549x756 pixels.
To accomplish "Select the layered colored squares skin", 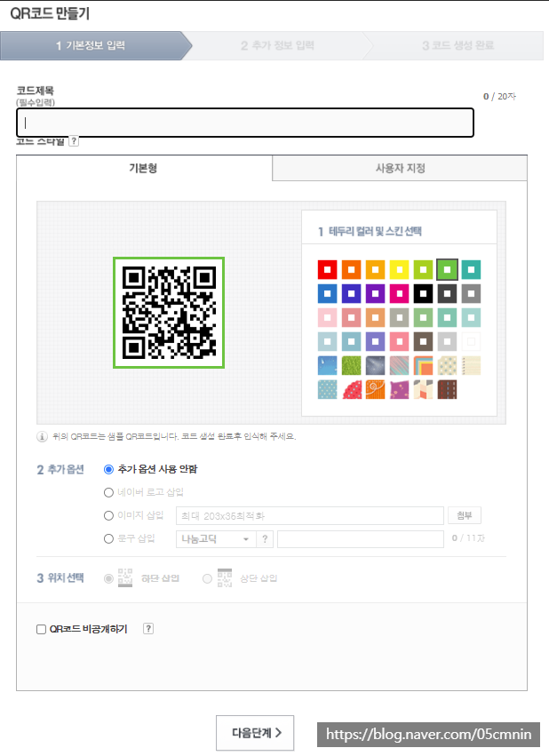I will pyautogui.click(x=423, y=366).
